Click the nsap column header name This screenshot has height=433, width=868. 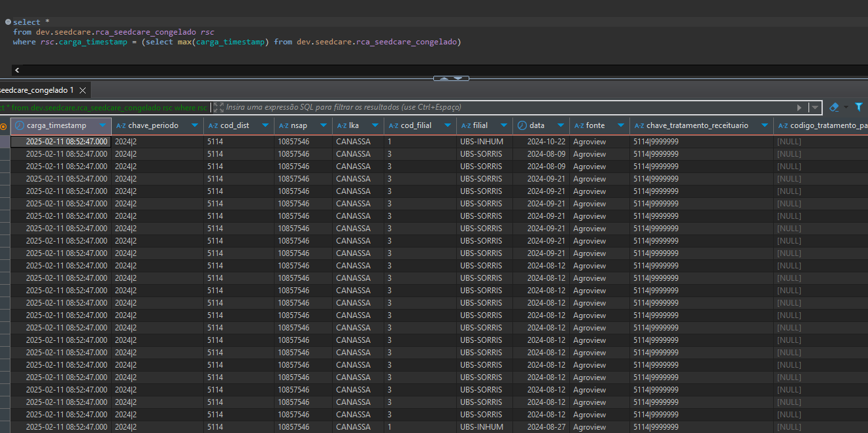(299, 125)
